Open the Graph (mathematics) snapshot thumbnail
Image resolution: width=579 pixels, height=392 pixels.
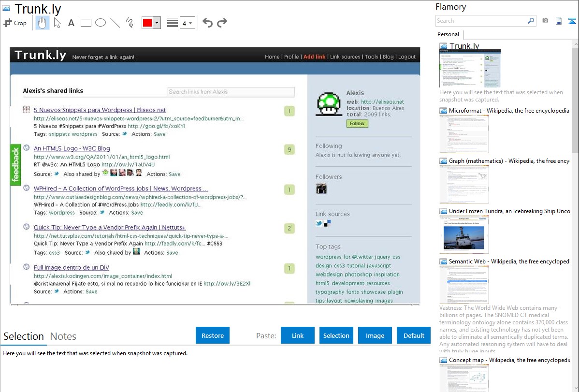pos(464,184)
